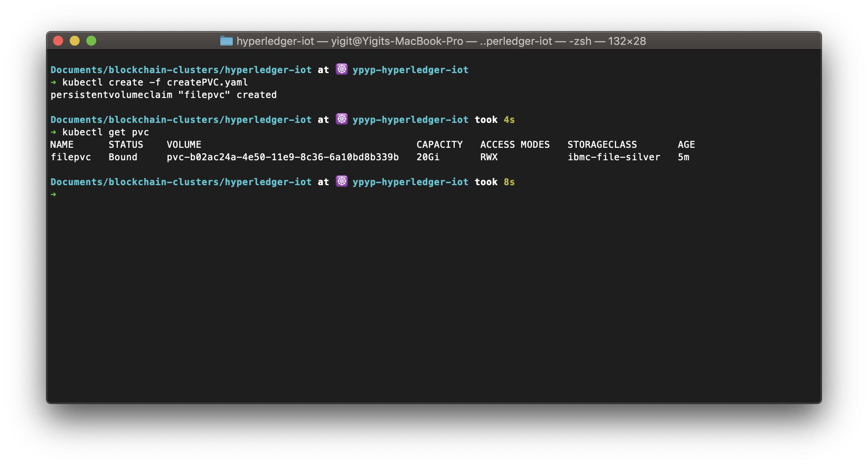Click the second Kubernetes helm icon in the prompt
Viewport: 868px width, 465px height.
[x=341, y=119]
